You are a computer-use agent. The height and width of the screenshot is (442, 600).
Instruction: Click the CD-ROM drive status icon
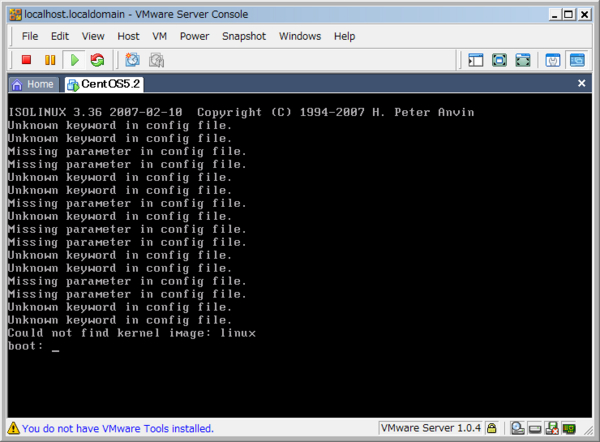click(x=535, y=429)
